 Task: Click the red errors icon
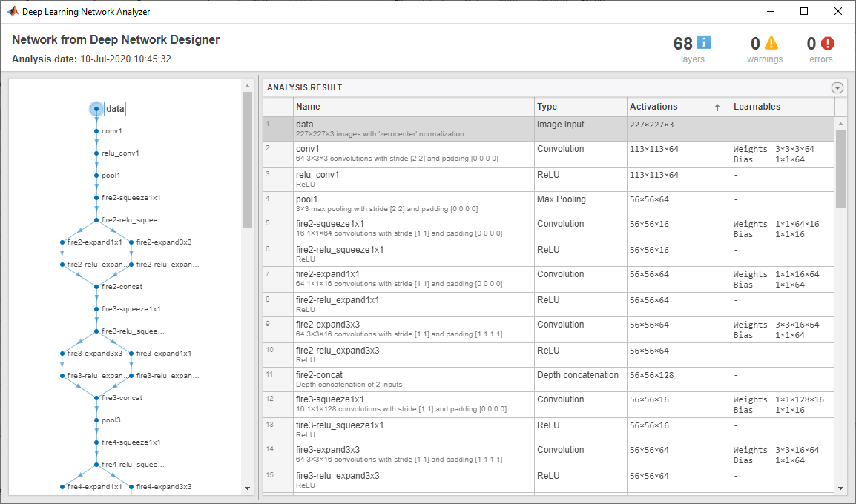(828, 43)
